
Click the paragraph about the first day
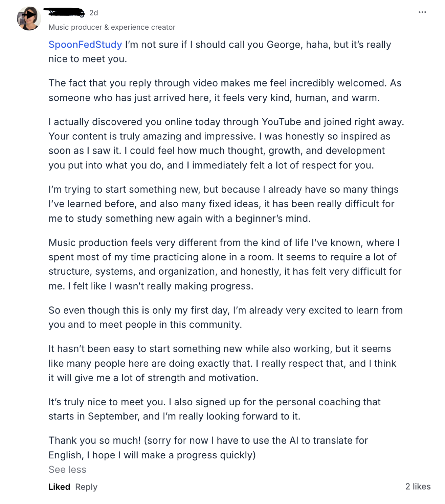225,317
